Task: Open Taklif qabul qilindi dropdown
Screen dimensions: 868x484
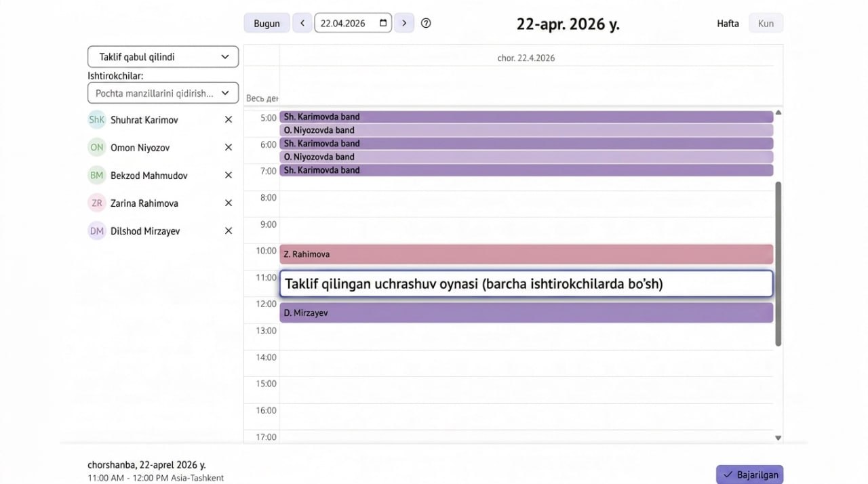Action: (163, 57)
